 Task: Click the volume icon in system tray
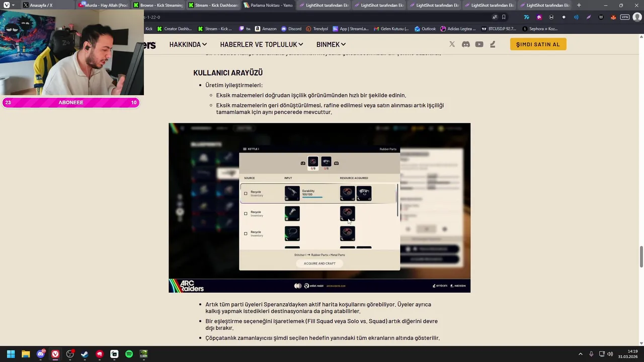coord(610,354)
